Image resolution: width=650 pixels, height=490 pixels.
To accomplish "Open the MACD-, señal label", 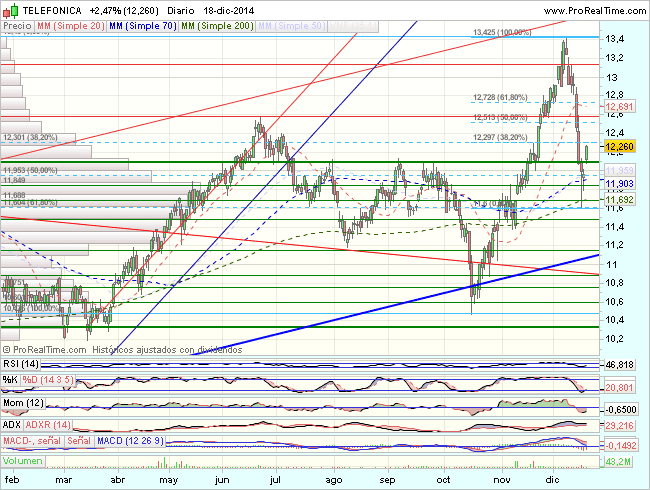I will (x=32, y=441).
